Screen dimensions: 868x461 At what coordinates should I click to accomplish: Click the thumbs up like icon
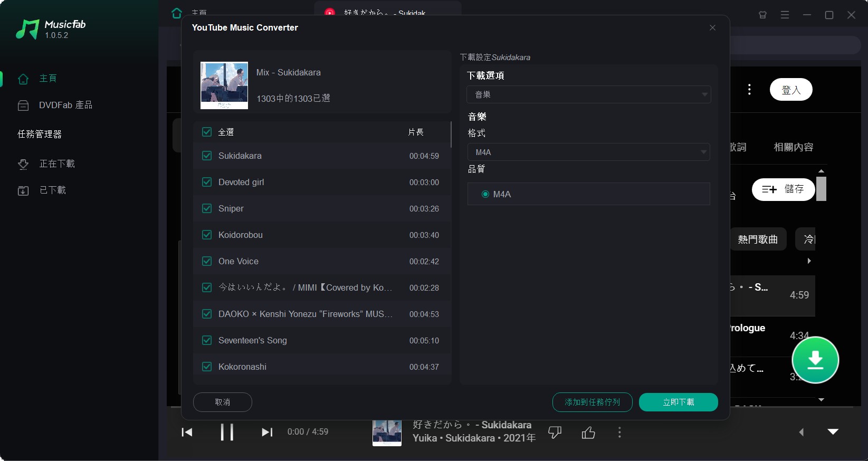(x=588, y=433)
